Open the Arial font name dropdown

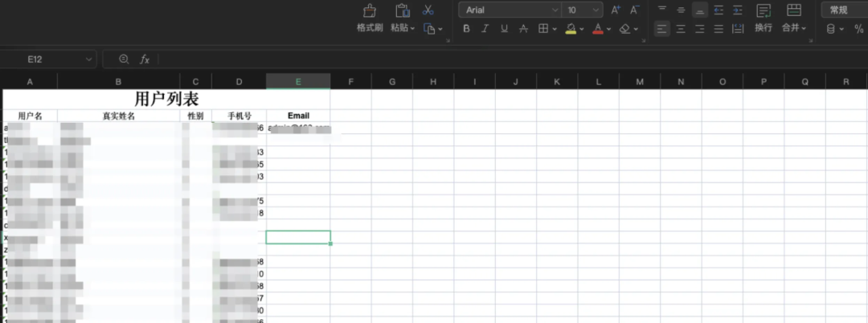click(x=510, y=10)
